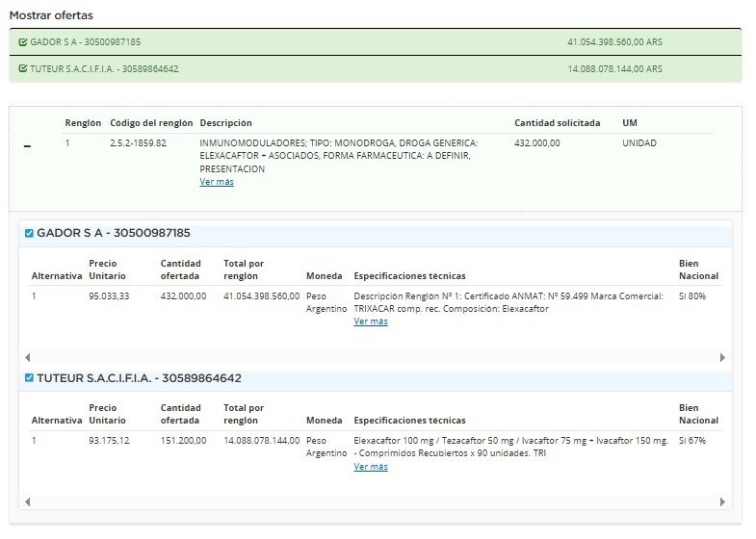Select the 14.088.078.144,00 ARS offer total

pyautogui.click(x=614, y=69)
